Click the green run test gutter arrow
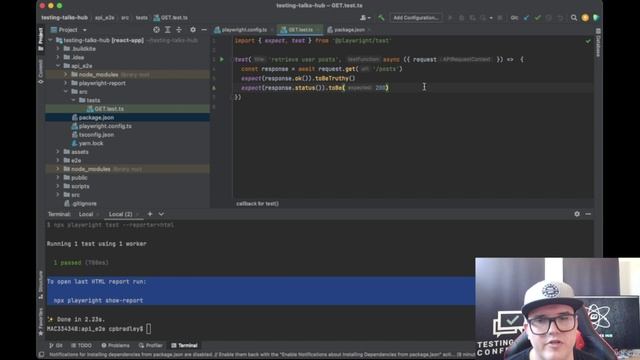This screenshot has width=640, height=360. [222, 59]
